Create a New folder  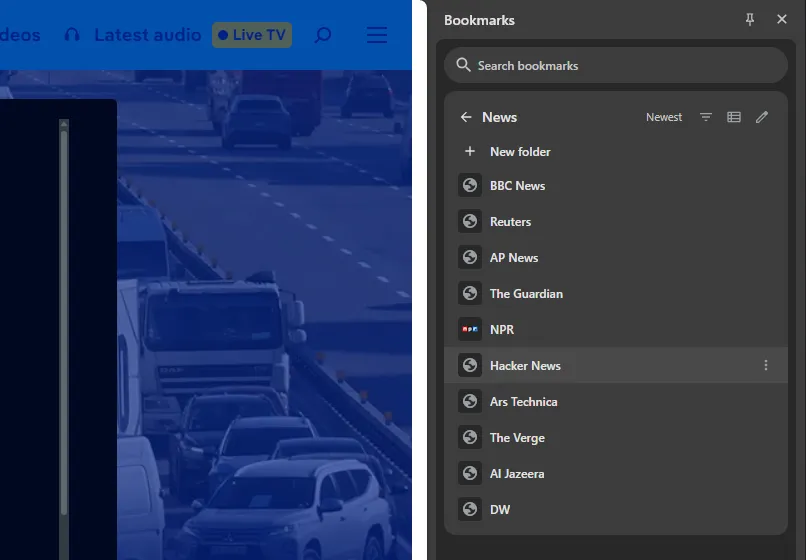(x=615, y=152)
